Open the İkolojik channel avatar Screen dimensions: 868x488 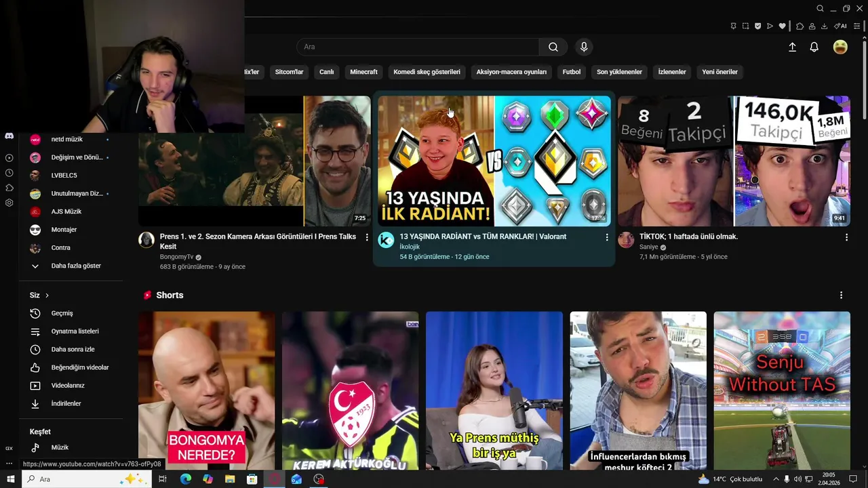tap(386, 240)
